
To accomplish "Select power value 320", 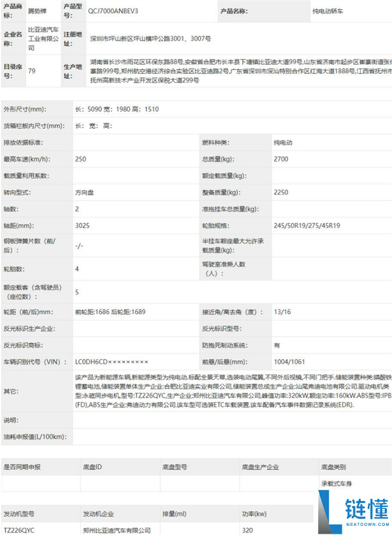I will (248, 530).
